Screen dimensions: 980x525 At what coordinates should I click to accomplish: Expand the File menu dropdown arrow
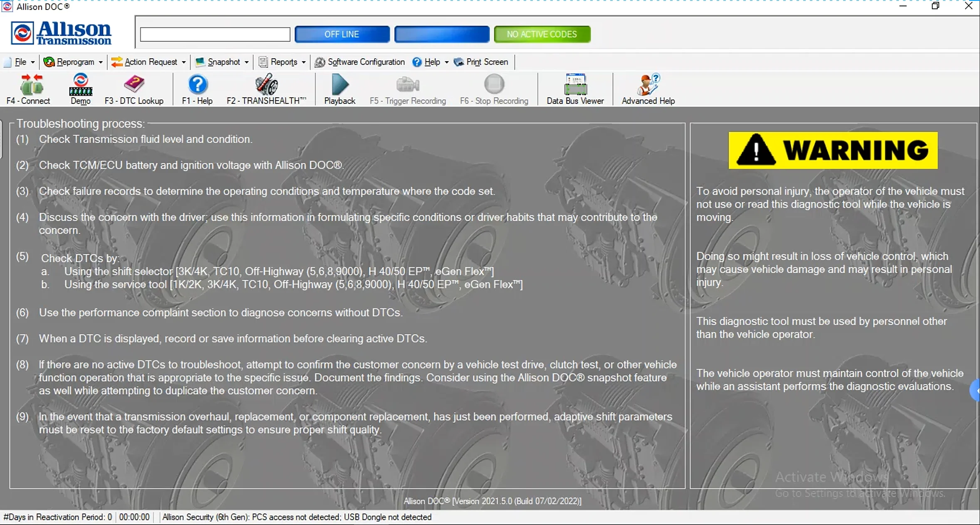[x=32, y=62]
